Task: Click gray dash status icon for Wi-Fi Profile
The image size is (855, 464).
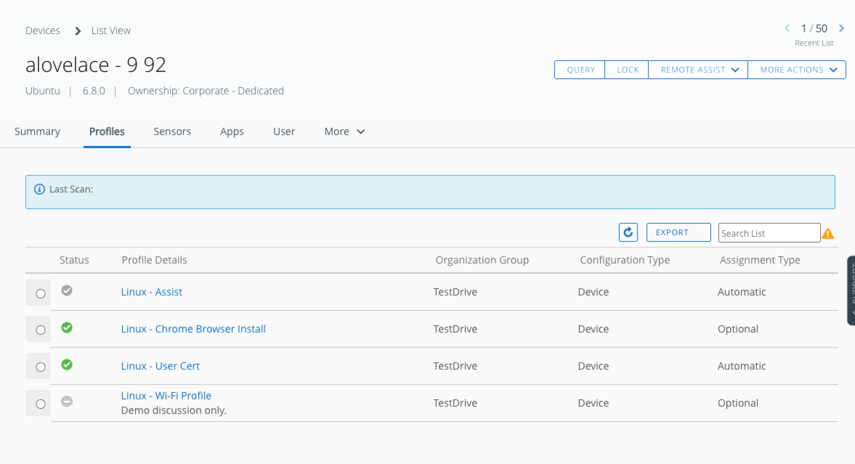Action: click(67, 401)
